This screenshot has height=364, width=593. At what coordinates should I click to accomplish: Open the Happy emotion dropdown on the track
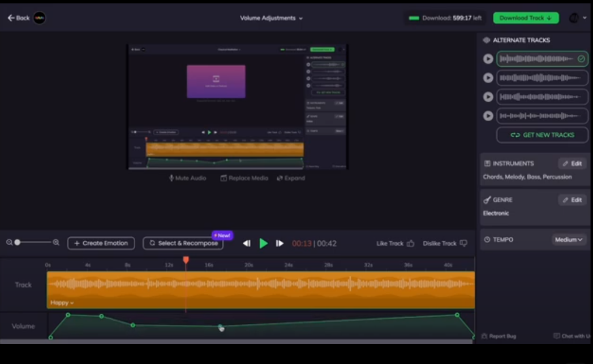[62, 303]
